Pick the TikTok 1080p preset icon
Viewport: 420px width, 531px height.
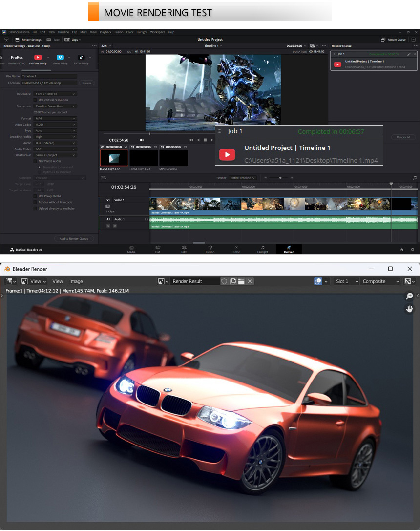pyautogui.click(x=81, y=58)
